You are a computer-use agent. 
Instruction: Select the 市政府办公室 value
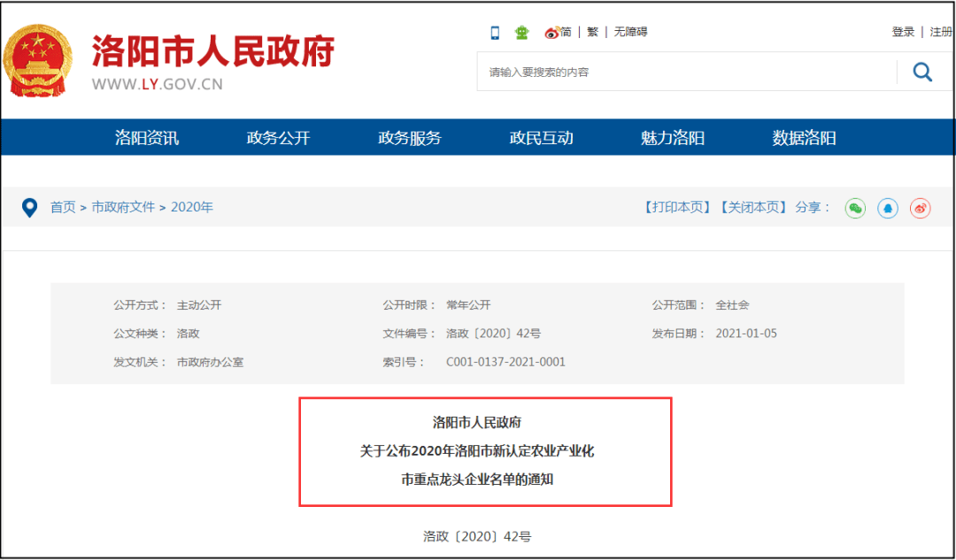[x=211, y=362]
